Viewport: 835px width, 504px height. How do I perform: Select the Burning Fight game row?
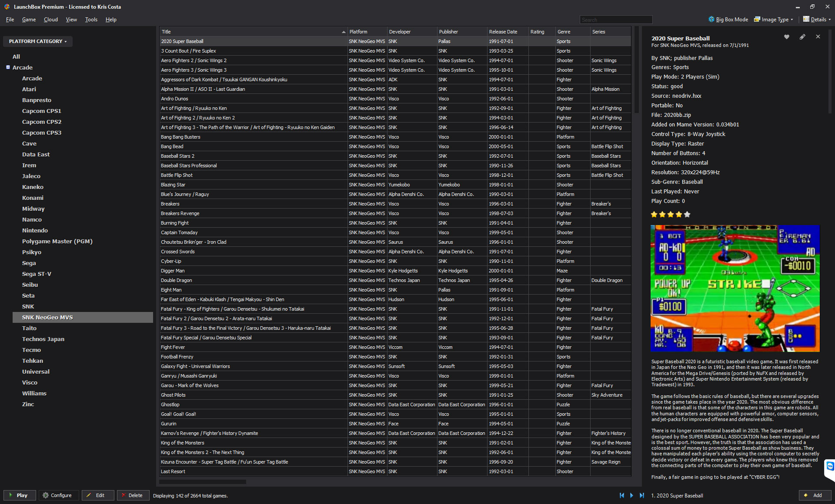click(x=395, y=223)
